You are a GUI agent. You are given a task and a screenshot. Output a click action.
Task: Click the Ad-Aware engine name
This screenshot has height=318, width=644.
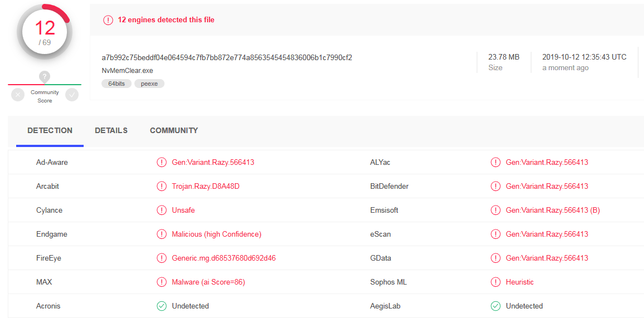52,162
